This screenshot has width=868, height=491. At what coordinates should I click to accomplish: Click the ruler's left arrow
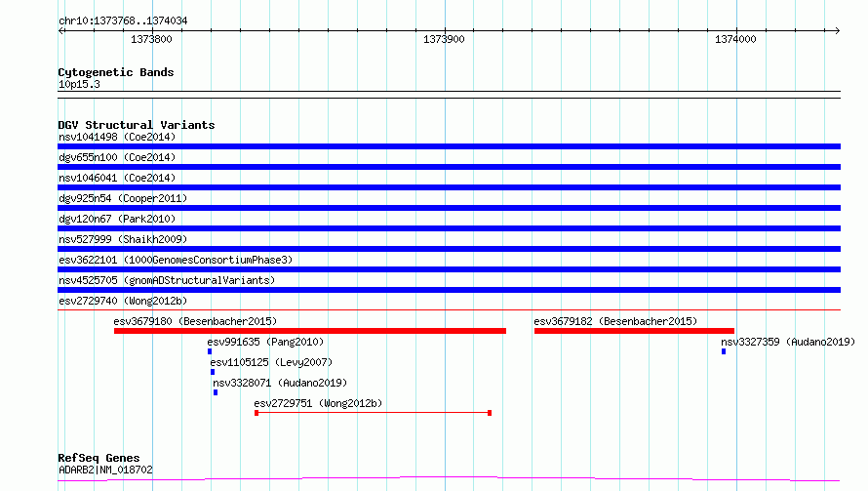pos(61,30)
